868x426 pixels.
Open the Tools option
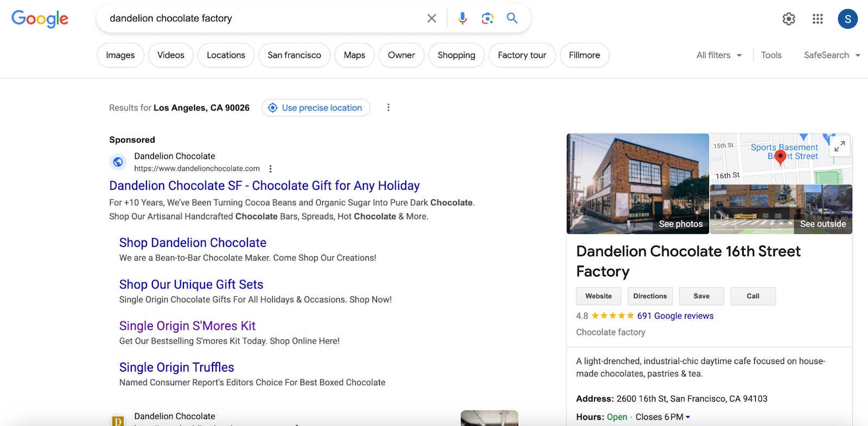coord(771,55)
